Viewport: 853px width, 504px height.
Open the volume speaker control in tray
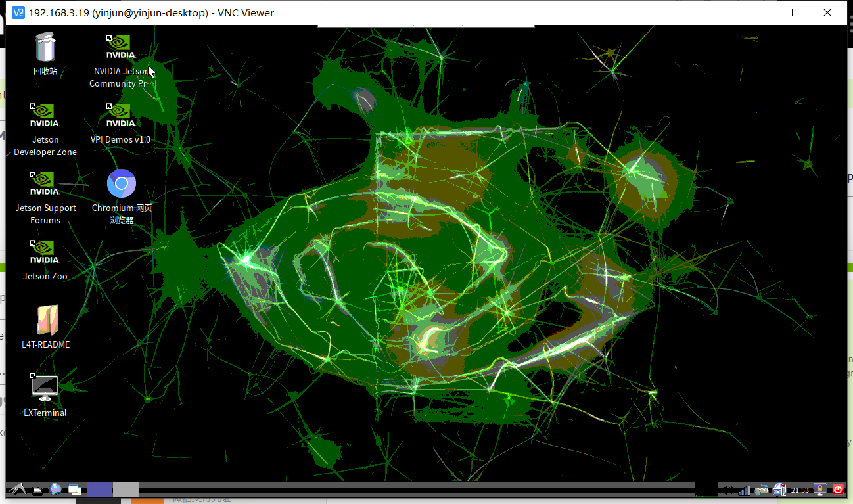click(727, 490)
